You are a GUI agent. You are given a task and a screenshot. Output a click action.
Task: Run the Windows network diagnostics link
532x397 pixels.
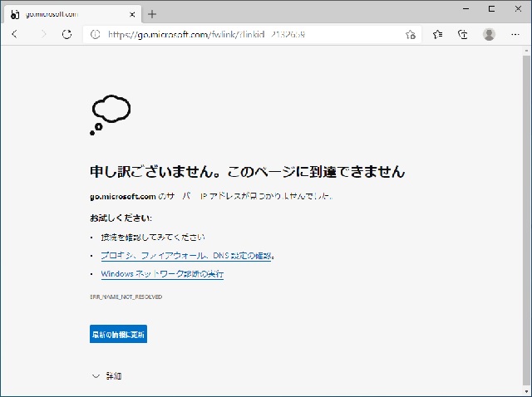click(162, 274)
